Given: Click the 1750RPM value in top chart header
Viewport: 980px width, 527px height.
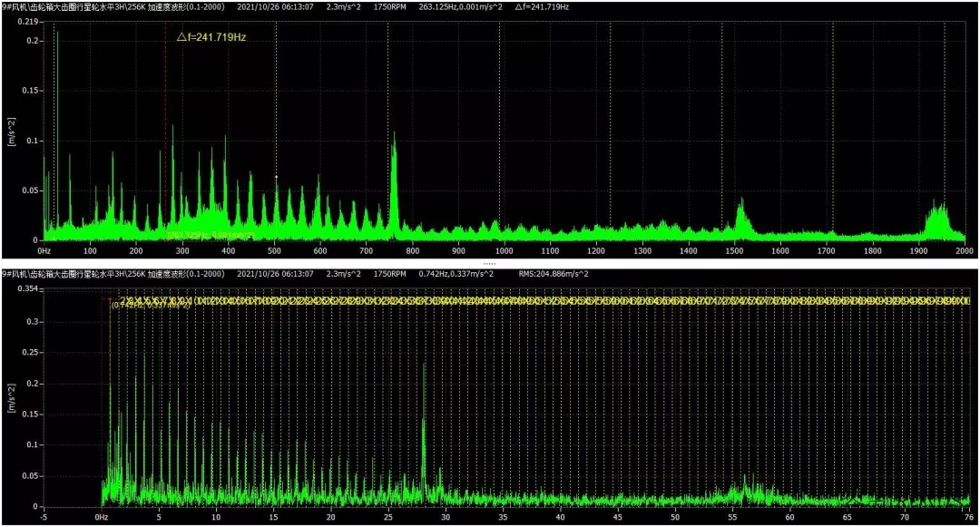Looking at the screenshot, I should point(389,7).
